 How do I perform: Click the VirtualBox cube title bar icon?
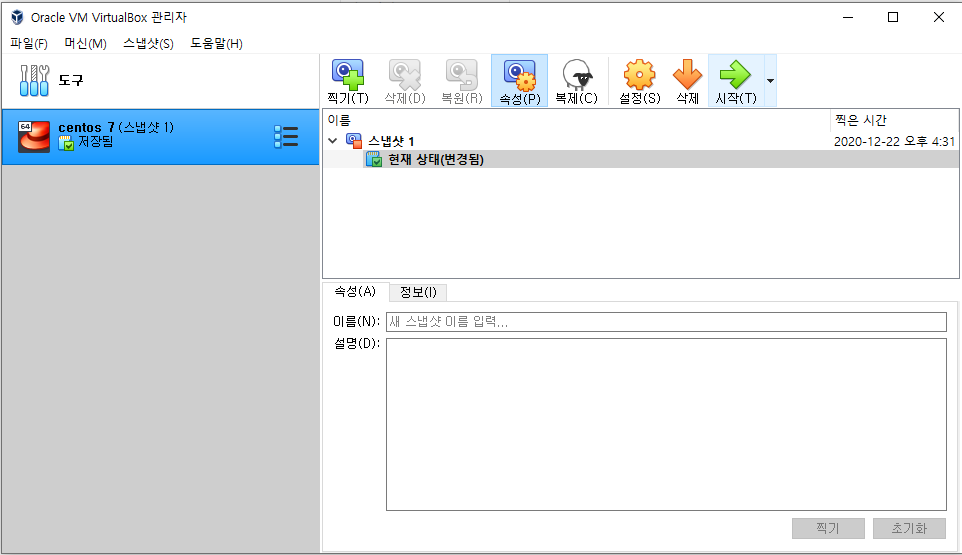point(17,17)
